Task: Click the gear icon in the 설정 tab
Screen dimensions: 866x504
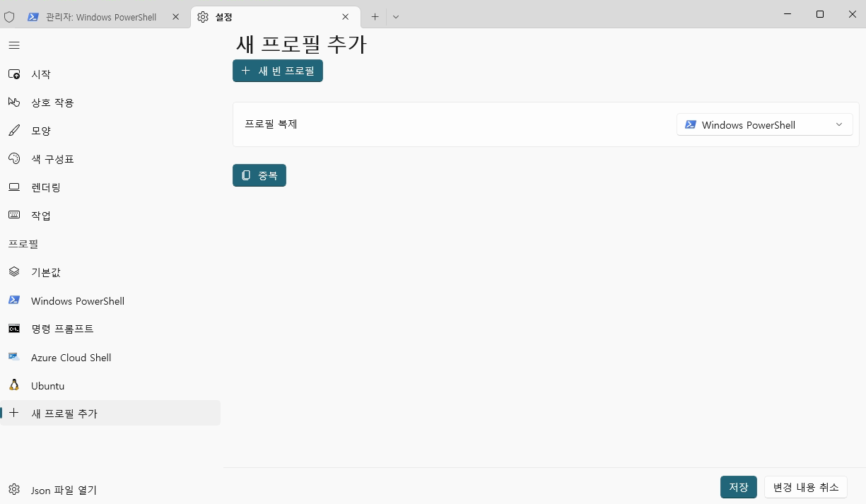Action: tap(203, 17)
